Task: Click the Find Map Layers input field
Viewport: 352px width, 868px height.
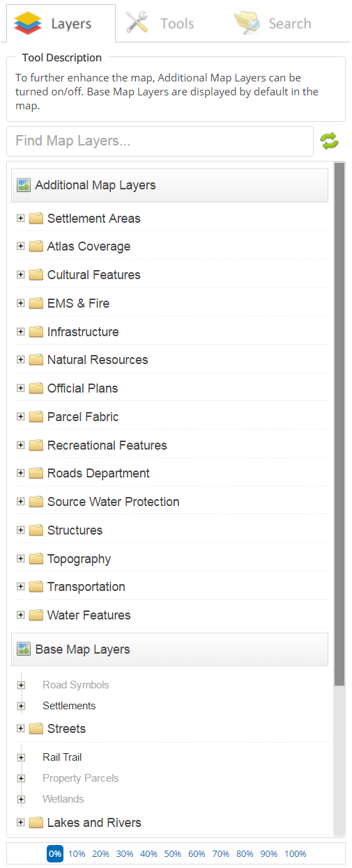Action: 160,141
